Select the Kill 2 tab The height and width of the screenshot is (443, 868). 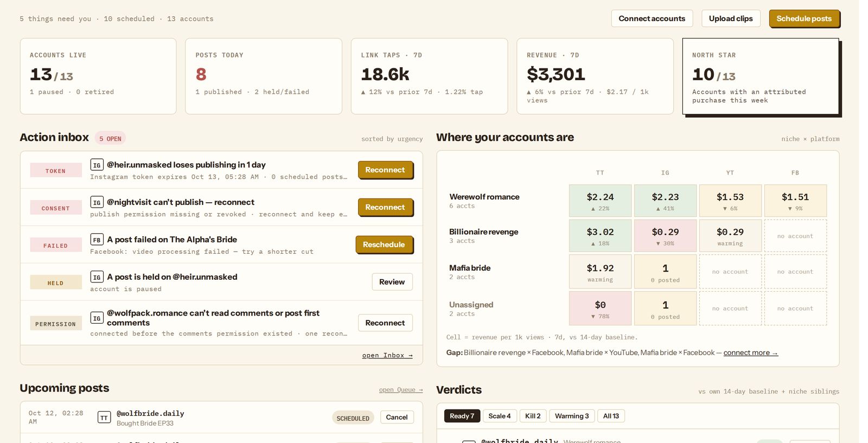tap(533, 416)
